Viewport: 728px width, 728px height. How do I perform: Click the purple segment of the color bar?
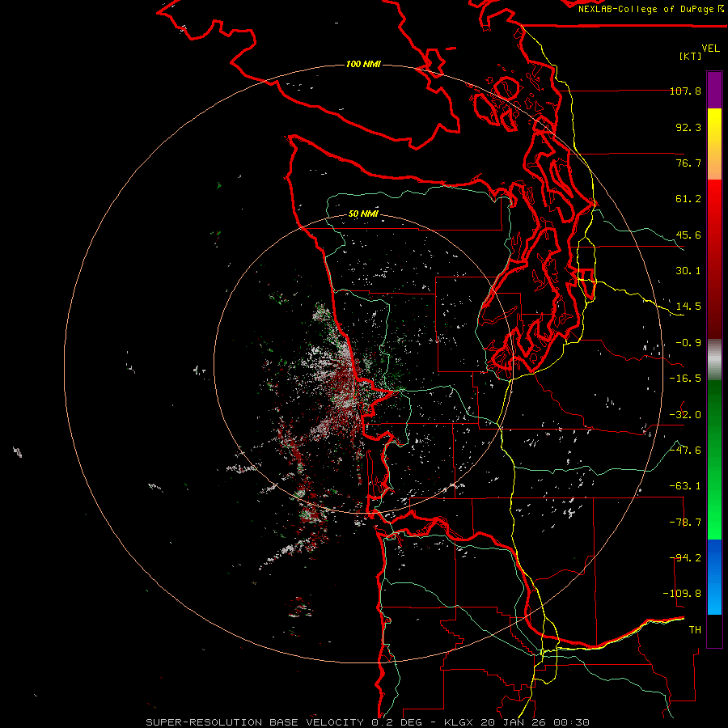point(714,90)
